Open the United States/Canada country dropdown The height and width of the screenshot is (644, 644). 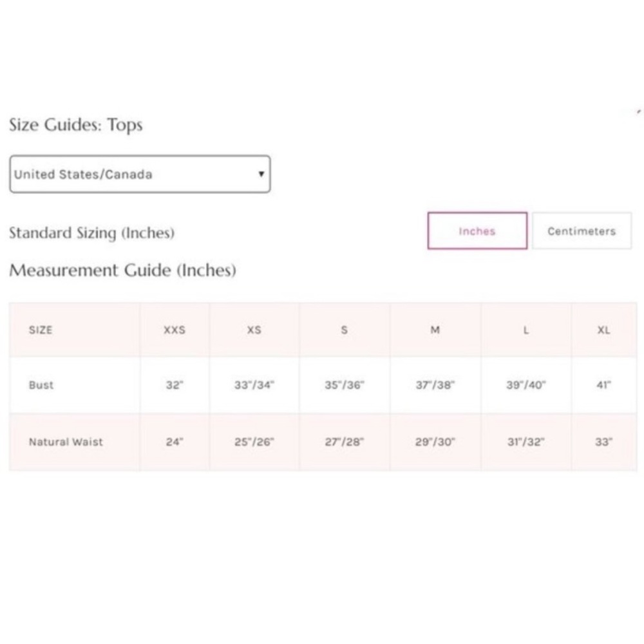(140, 174)
